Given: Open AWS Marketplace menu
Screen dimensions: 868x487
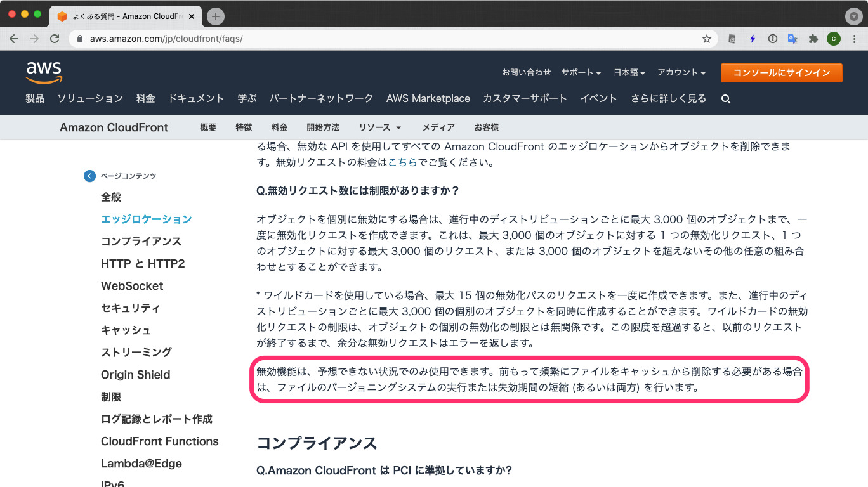Looking at the screenshot, I should point(428,98).
